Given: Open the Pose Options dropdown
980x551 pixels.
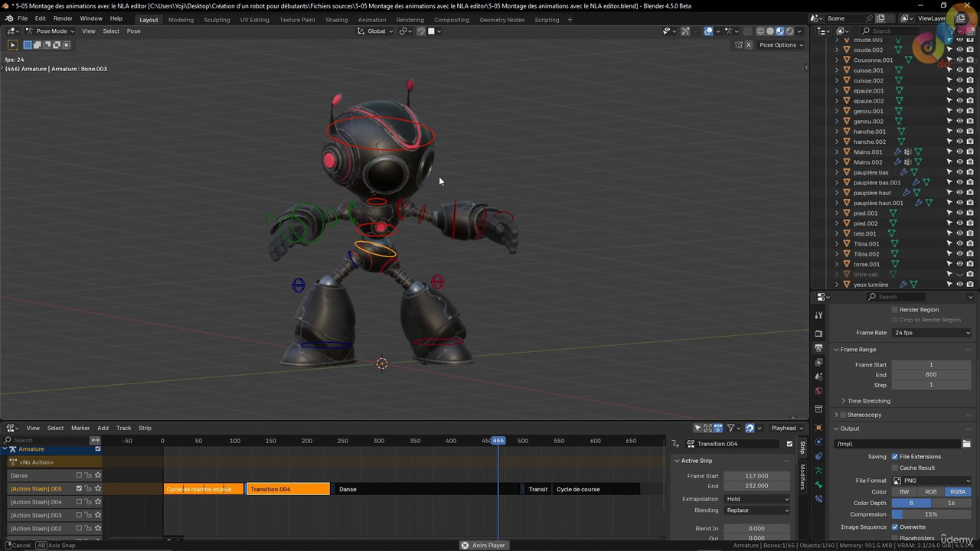Looking at the screenshot, I should 781,45.
